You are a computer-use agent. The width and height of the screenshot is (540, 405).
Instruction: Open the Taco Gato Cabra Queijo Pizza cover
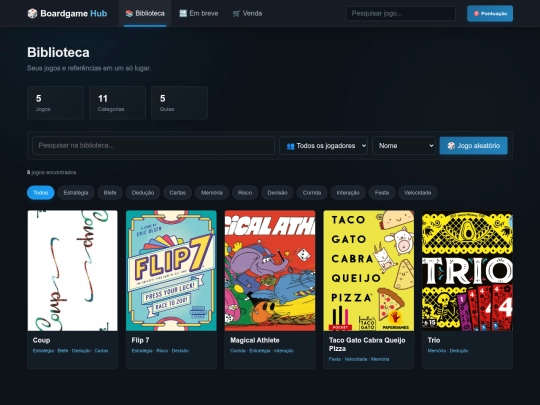tap(368, 271)
